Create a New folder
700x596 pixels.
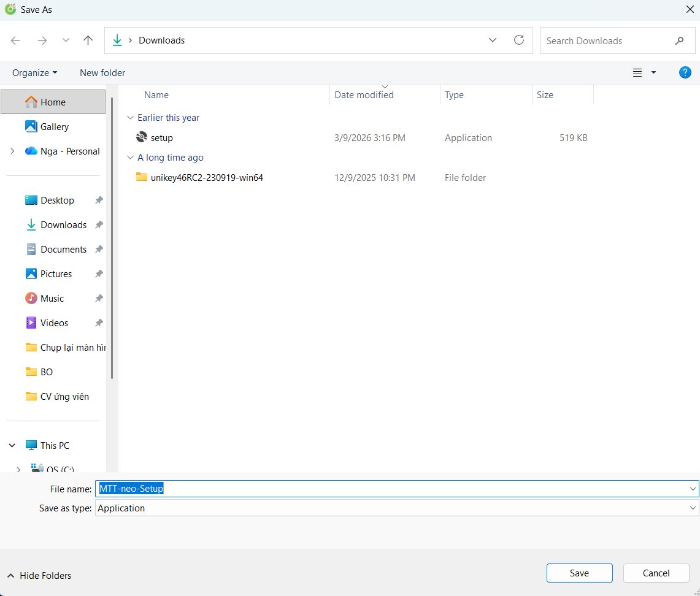tap(102, 73)
